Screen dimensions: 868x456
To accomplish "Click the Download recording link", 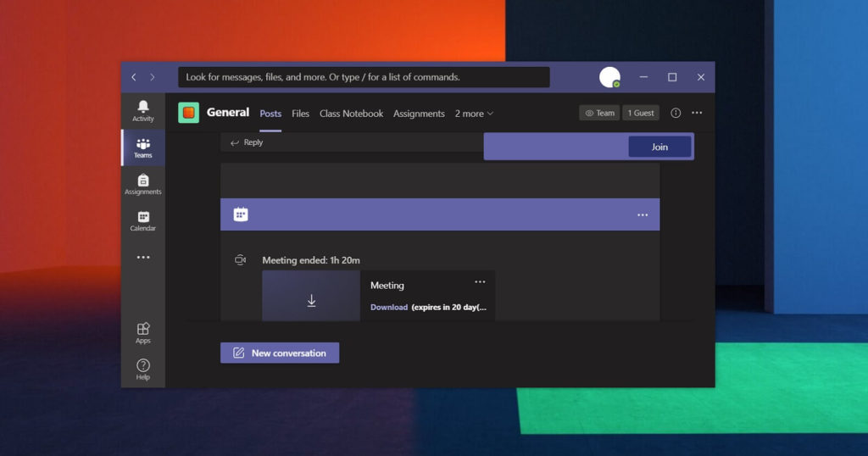I will point(388,307).
